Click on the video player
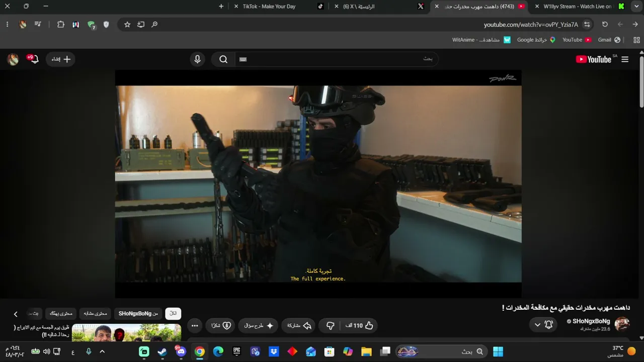This screenshot has width=644, height=362. (318, 184)
